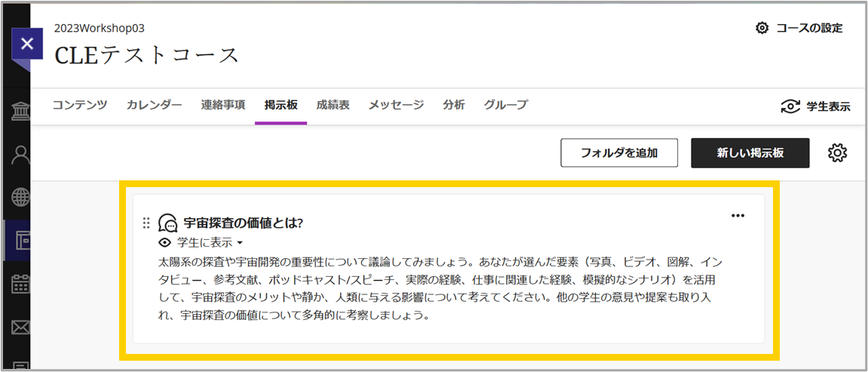Click the gear icon beside コースの設定
This screenshot has height=372, width=868.
pos(762,28)
